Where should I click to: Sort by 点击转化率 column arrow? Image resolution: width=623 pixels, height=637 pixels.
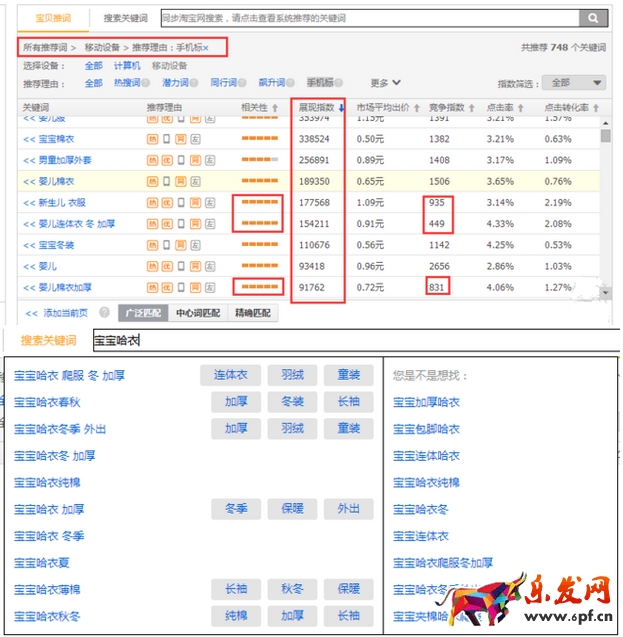(596, 108)
